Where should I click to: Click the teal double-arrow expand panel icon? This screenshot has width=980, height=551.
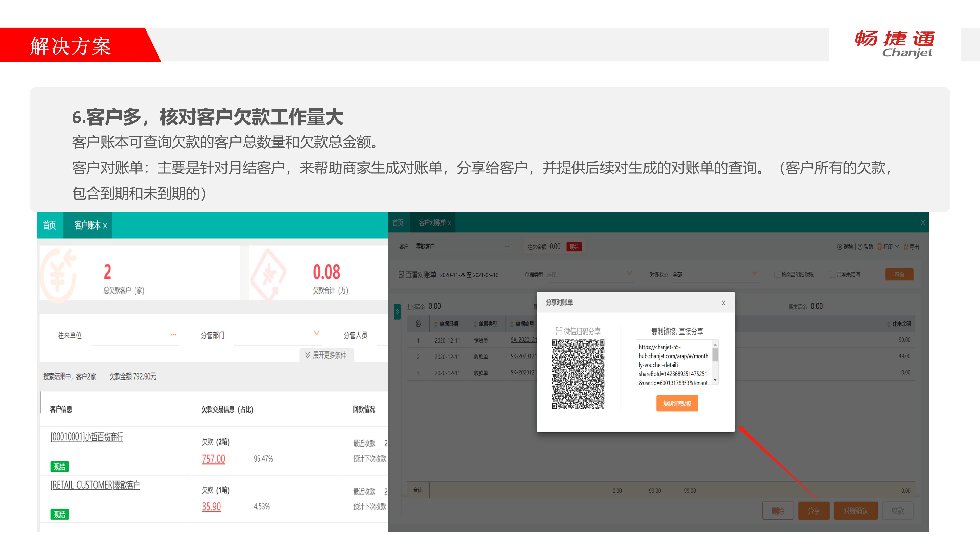tap(397, 311)
